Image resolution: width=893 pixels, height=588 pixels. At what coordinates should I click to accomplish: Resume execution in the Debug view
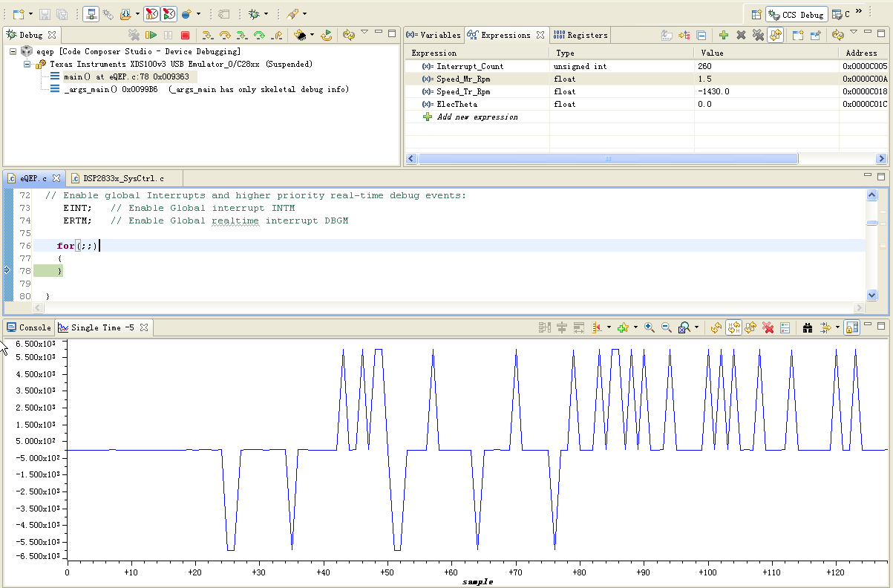coord(151,35)
